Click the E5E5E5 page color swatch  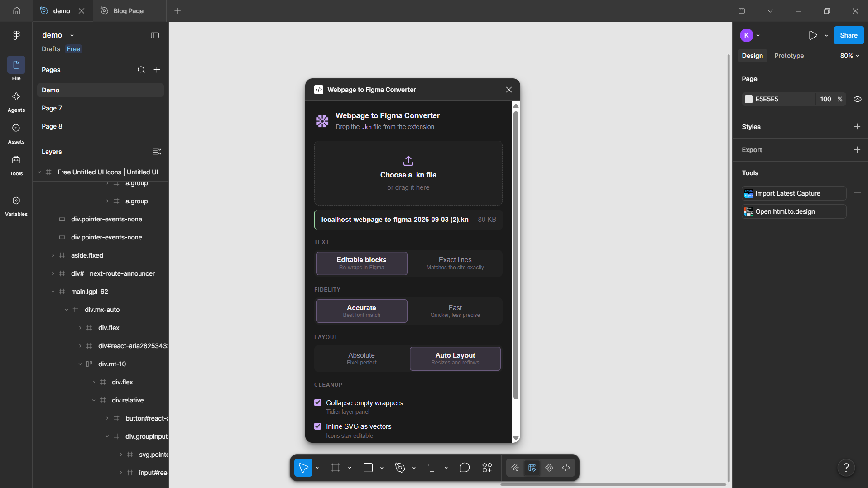tap(748, 99)
